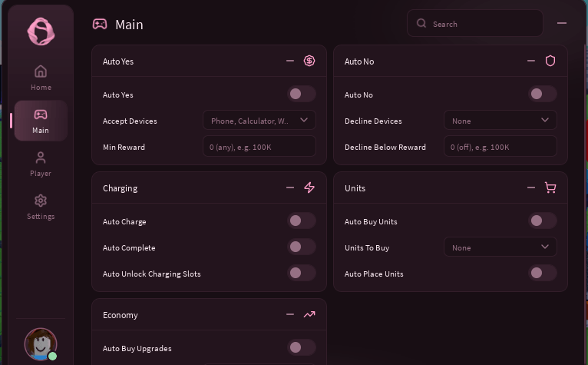Click the 'Charging' section title
588x365 pixels.
[120, 188]
